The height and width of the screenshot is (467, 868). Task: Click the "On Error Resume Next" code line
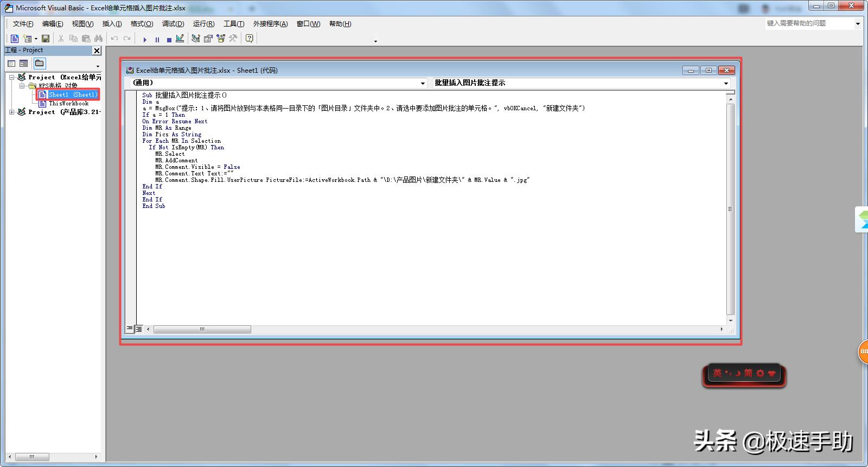click(x=175, y=122)
